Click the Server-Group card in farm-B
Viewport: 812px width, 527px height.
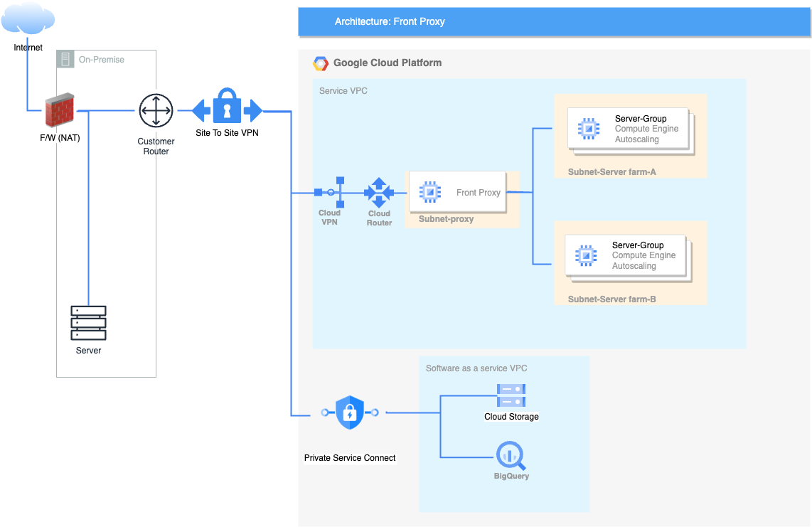(x=626, y=255)
